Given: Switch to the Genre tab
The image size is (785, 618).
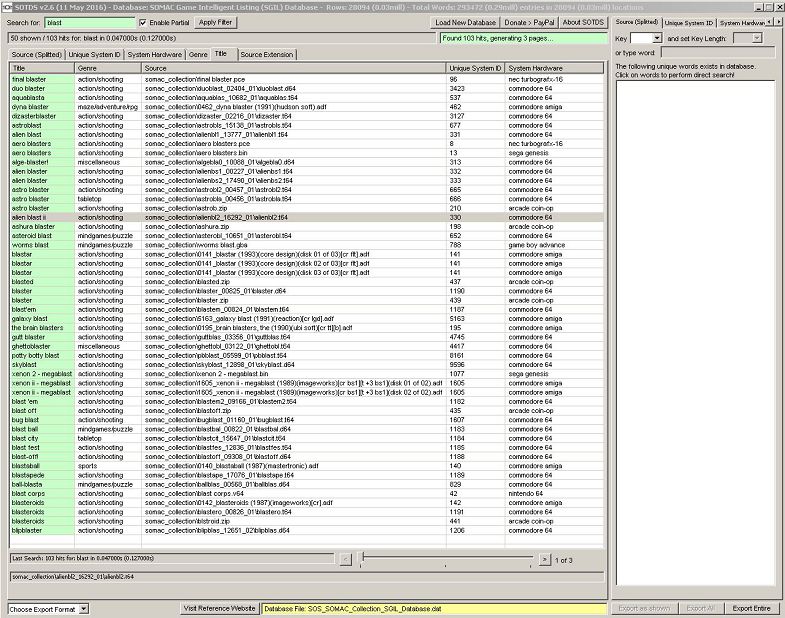Looking at the screenshot, I should point(198,54).
